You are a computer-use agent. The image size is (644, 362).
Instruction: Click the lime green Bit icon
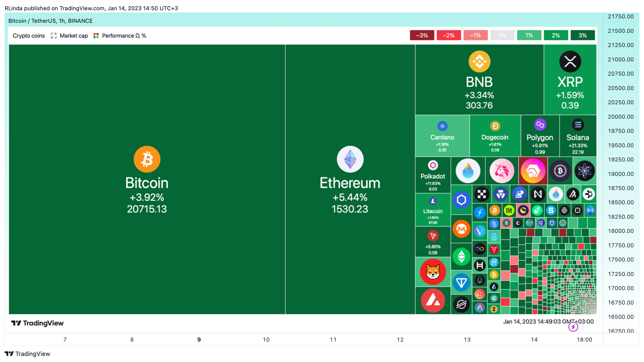(509, 211)
